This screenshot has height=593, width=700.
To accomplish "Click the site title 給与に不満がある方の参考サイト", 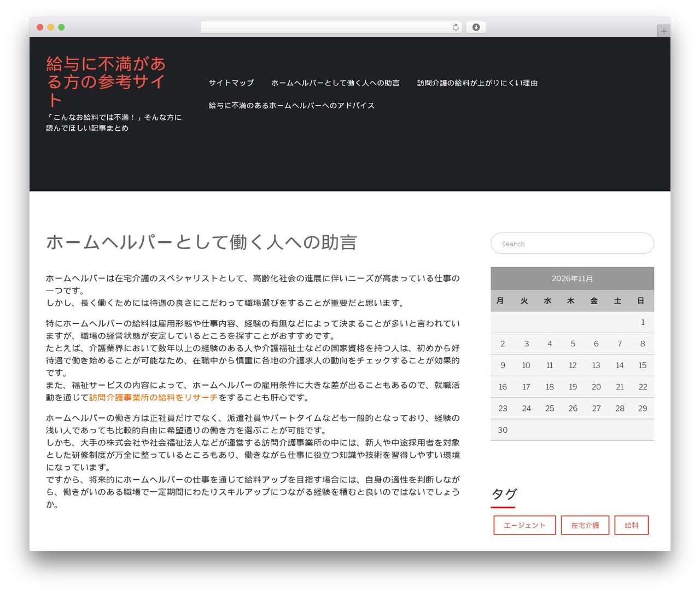I will (x=106, y=82).
